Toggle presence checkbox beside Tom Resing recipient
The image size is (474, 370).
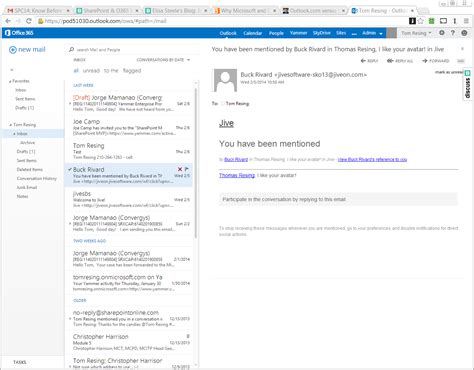[x=223, y=104]
